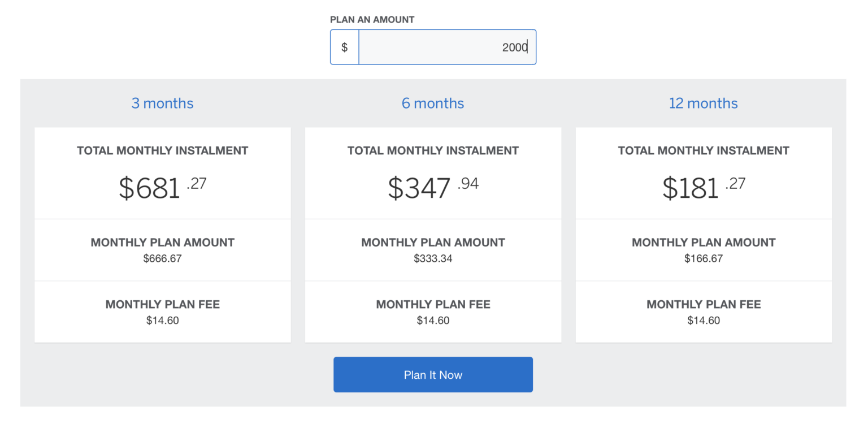Image resolution: width=868 pixels, height=428 pixels.
Task: Click the 6 months monthly plan fee
Action: coord(433,321)
